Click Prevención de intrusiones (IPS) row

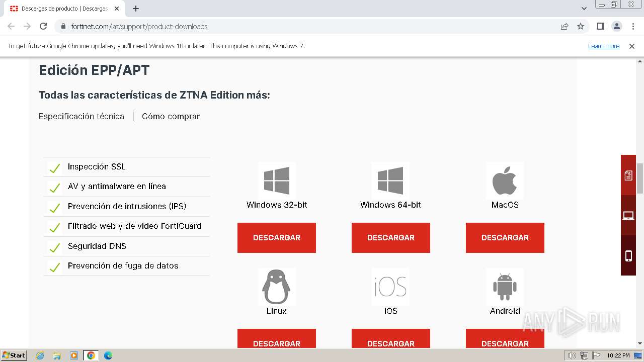coord(127,206)
